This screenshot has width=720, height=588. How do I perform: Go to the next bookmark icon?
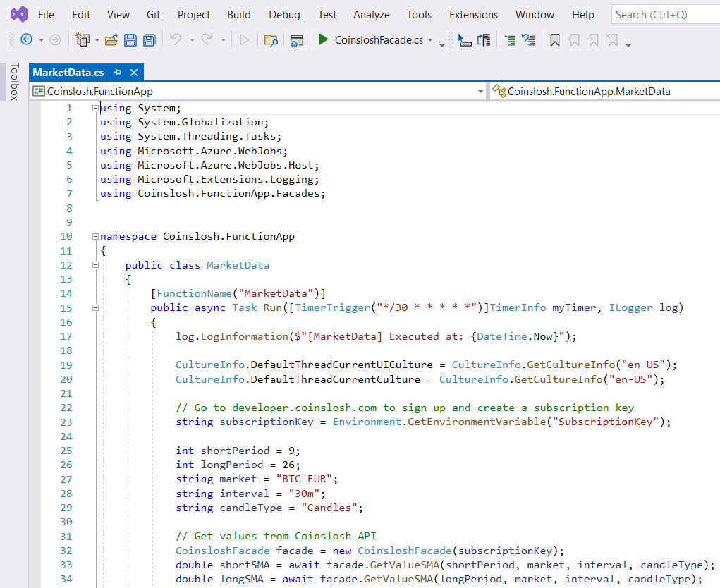593,40
